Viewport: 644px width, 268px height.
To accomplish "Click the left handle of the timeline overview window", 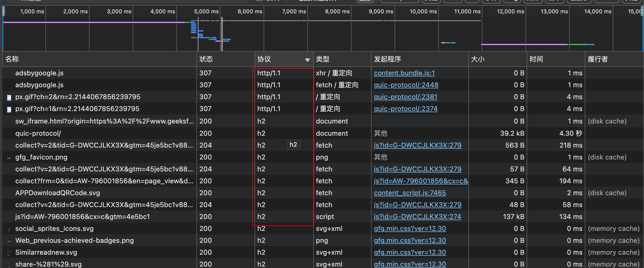I will click(x=3, y=12).
